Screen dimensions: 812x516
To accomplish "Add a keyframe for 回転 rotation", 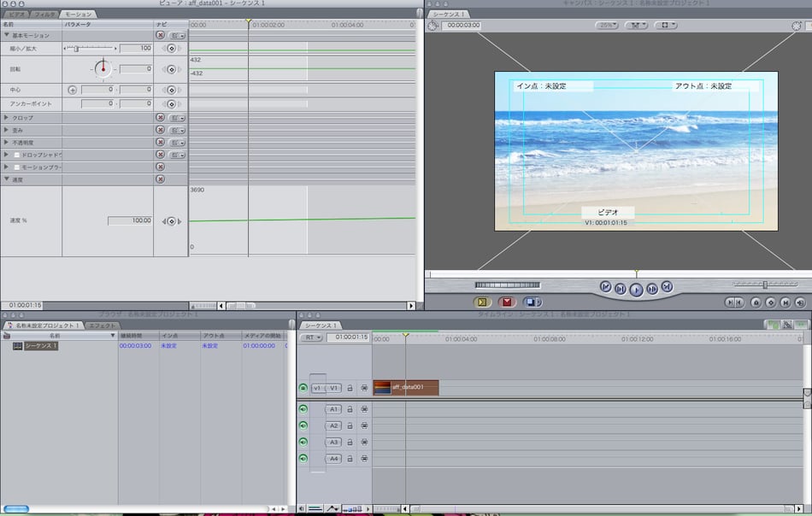I will pyautogui.click(x=171, y=69).
